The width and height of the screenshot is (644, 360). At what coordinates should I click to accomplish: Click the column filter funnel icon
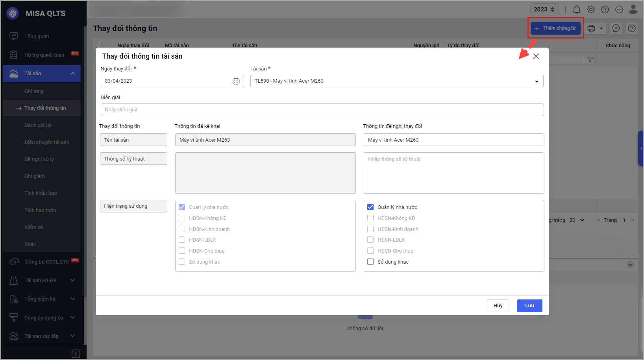[x=590, y=60]
